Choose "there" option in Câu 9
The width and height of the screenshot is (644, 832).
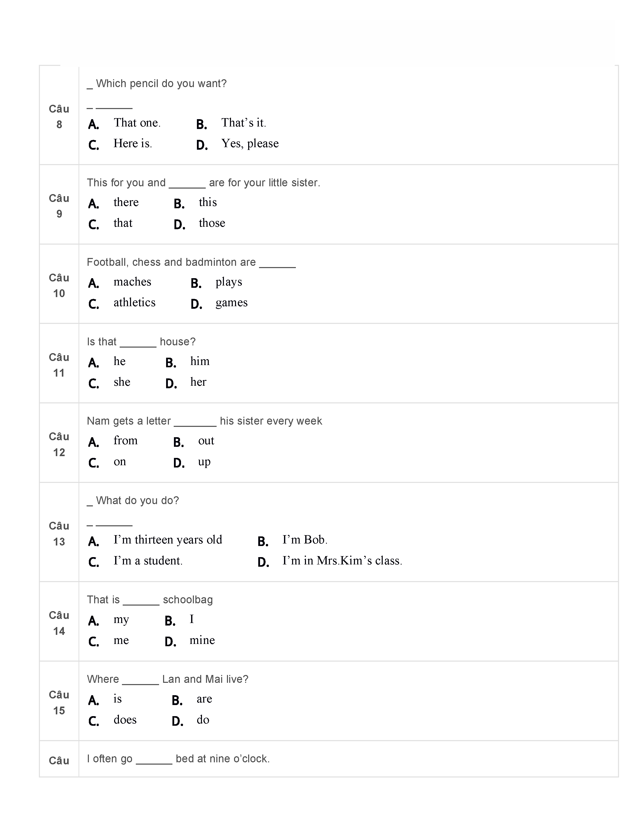click(x=126, y=203)
